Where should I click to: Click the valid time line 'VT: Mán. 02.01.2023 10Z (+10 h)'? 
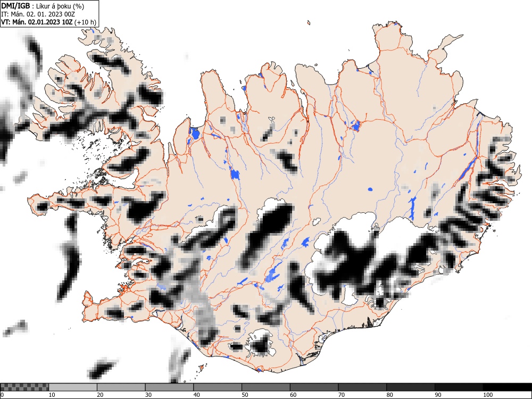tap(49, 22)
